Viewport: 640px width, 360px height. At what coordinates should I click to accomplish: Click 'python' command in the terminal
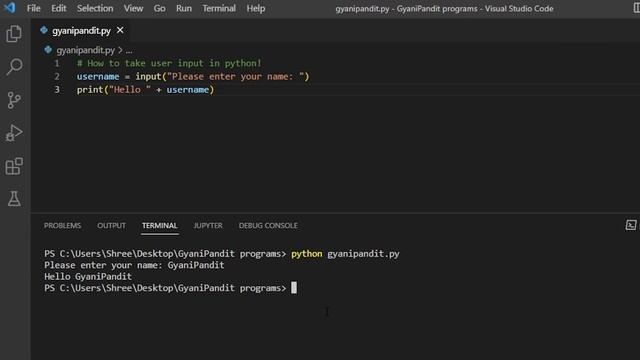[x=307, y=253]
